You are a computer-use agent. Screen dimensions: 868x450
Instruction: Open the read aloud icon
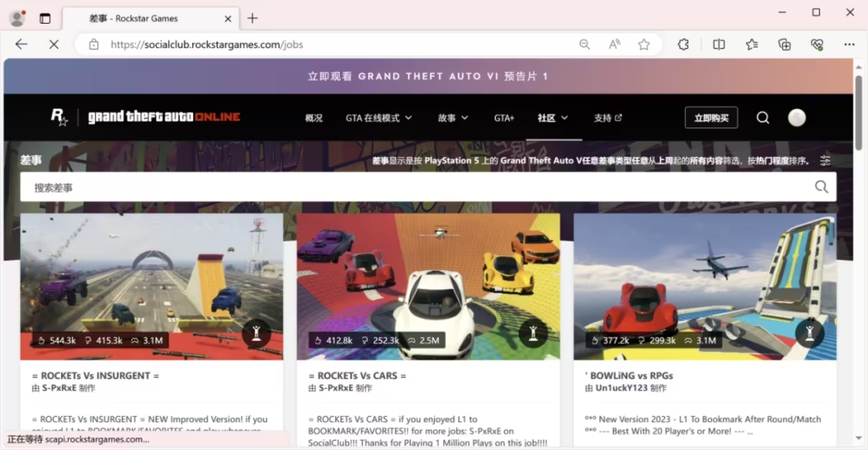pyautogui.click(x=614, y=44)
